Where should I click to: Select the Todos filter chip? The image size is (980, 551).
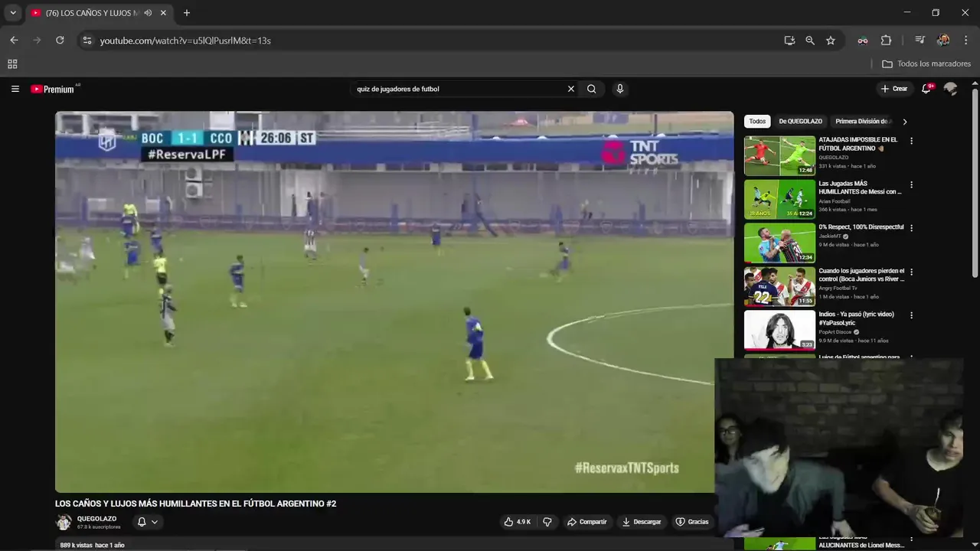click(x=757, y=122)
